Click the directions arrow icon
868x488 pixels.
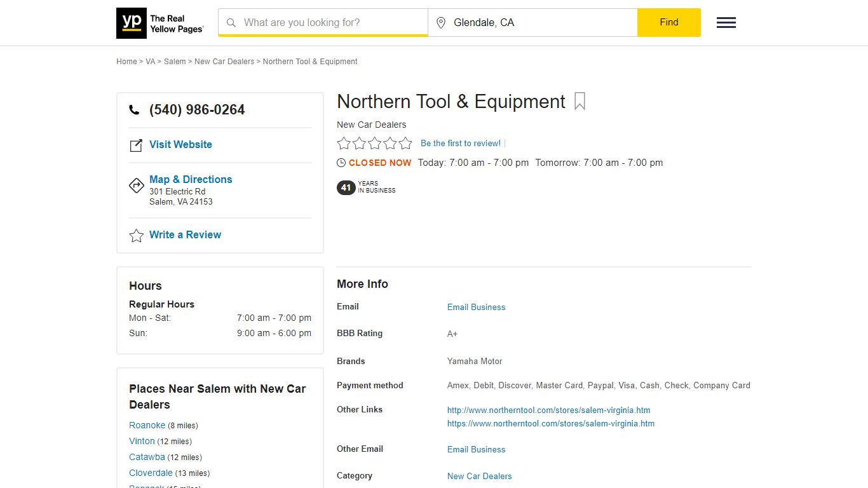tap(137, 185)
